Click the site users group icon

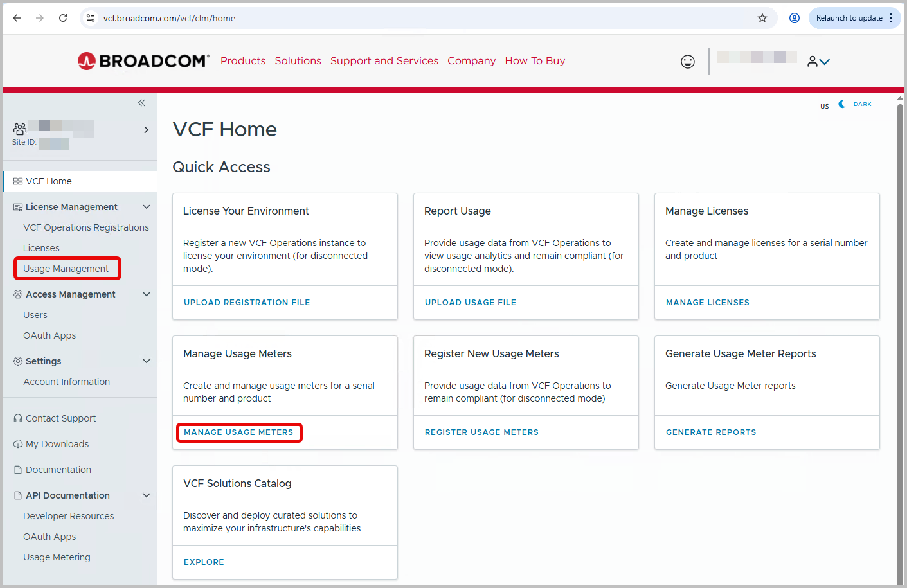click(20, 129)
